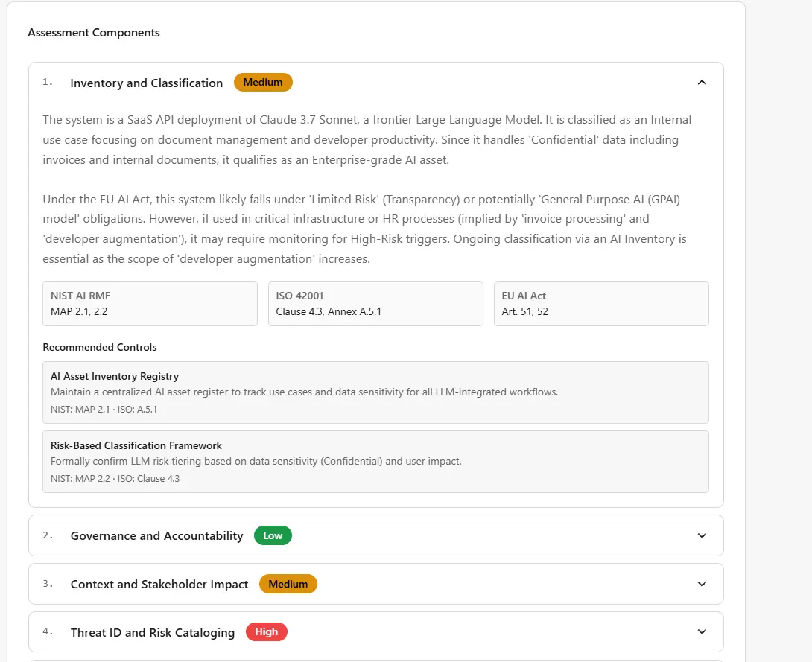Click the red High risk badge

coord(266,632)
